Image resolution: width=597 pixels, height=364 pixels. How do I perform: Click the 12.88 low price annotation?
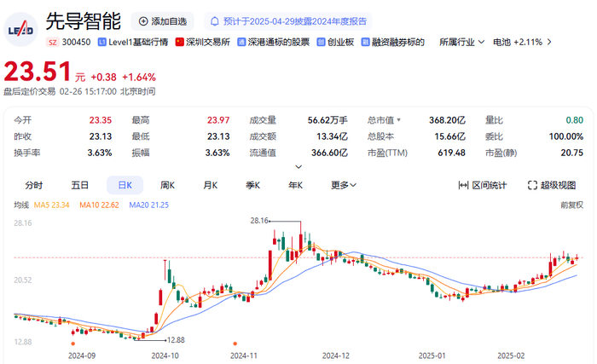pyautogui.click(x=176, y=340)
